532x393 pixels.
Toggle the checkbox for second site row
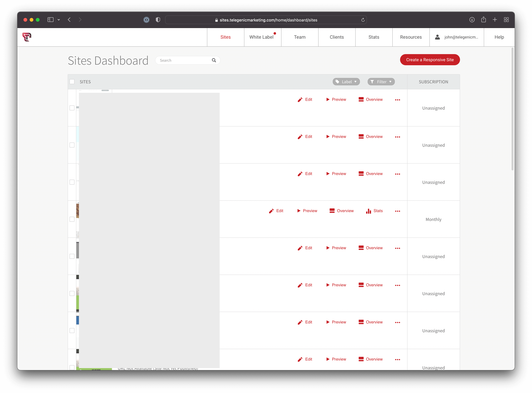pos(72,145)
